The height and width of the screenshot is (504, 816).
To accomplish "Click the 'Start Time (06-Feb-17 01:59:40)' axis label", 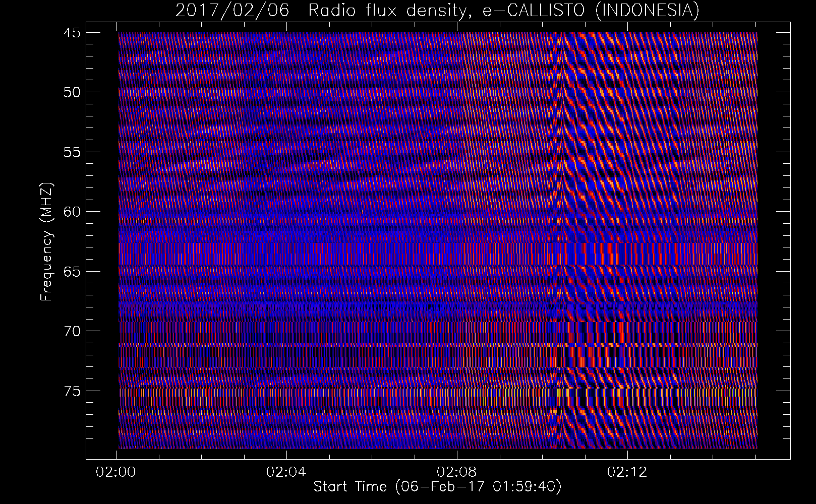I will 437,487.
